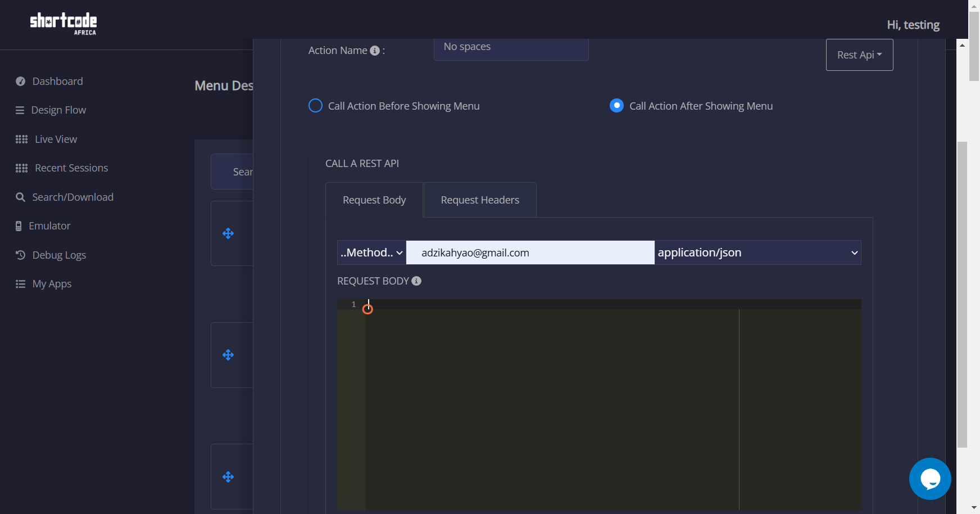Open Dashboard from the sidebar
This screenshot has height=514, width=980.
[57, 82]
